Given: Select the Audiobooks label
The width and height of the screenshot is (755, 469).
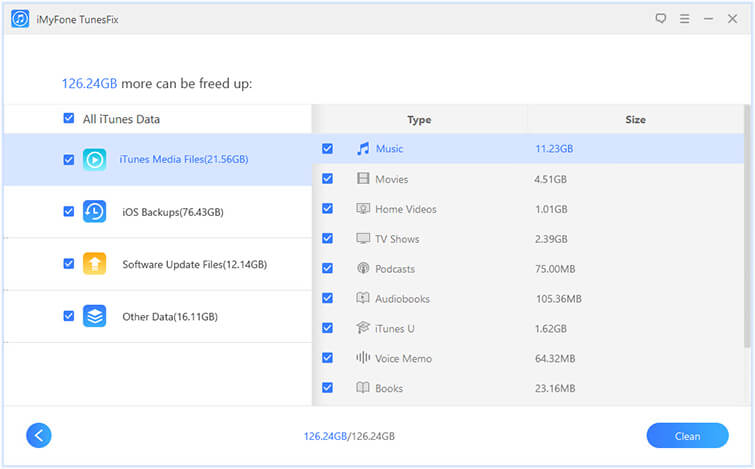Looking at the screenshot, I should [402, 299].
